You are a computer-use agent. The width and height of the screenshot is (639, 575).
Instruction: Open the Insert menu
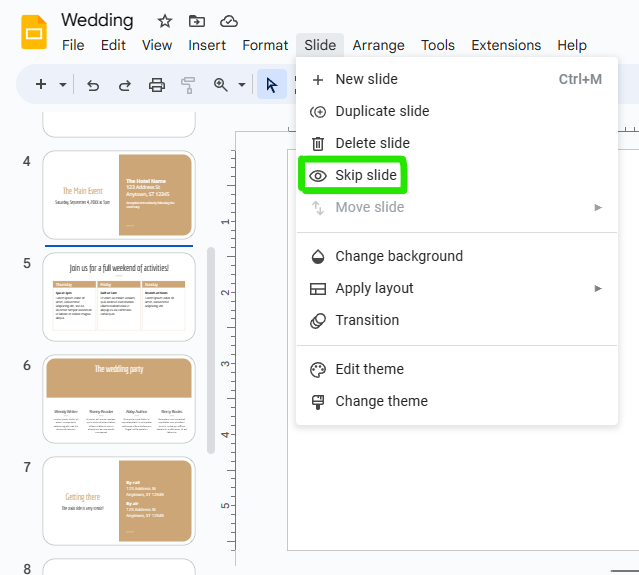point(207,45)
